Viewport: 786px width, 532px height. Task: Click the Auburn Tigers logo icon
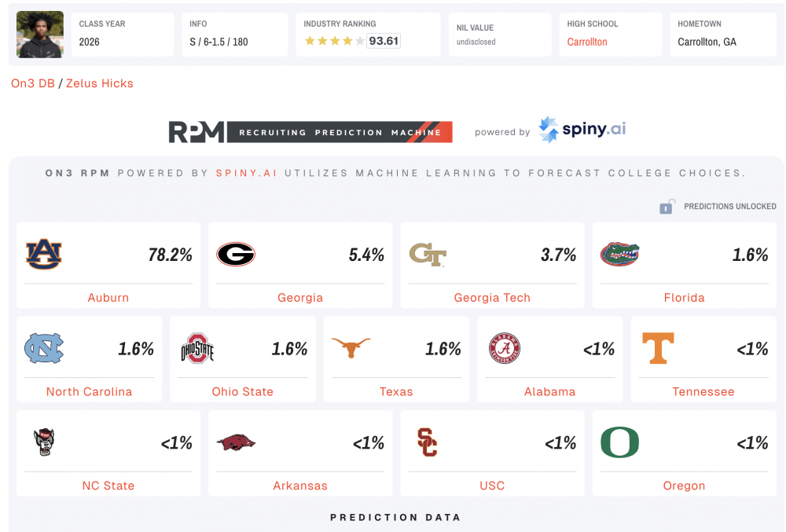(x=44, y=255)
